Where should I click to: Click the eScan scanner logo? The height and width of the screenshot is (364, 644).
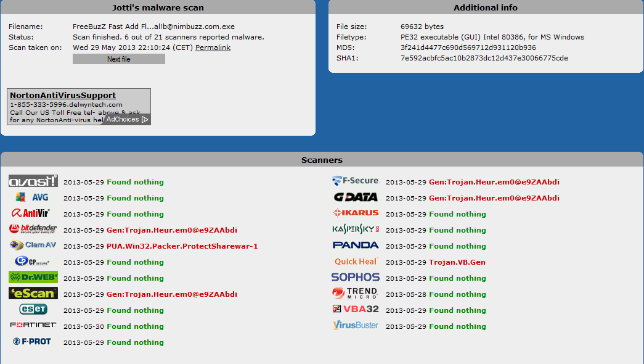[x=33, y=293]
